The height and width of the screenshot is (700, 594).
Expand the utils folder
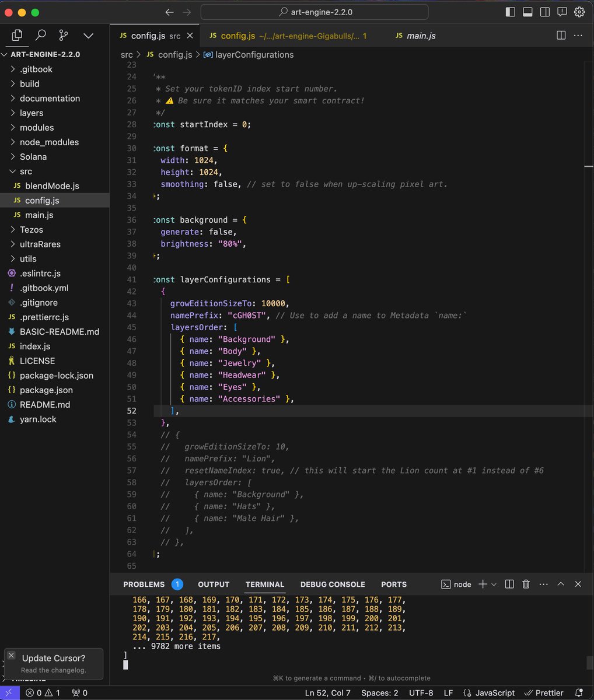(55, 258)
